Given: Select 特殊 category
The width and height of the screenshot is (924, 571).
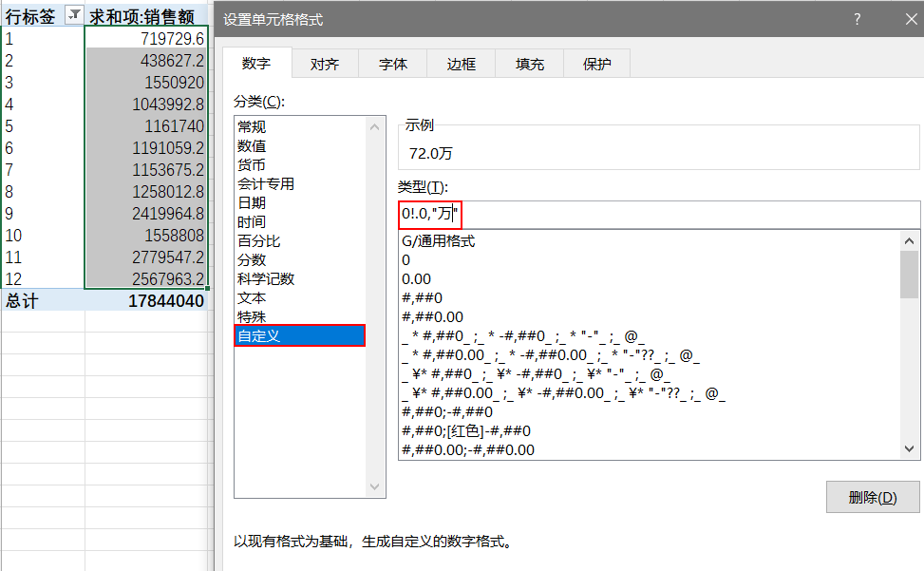Looking at the screenshot, I should tap(300, 317).
